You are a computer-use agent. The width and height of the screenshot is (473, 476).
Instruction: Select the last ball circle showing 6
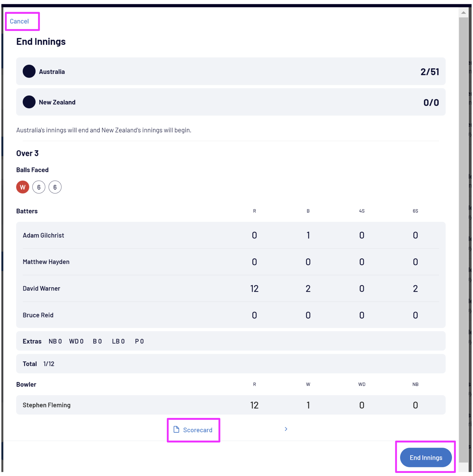tap(55, 187)
